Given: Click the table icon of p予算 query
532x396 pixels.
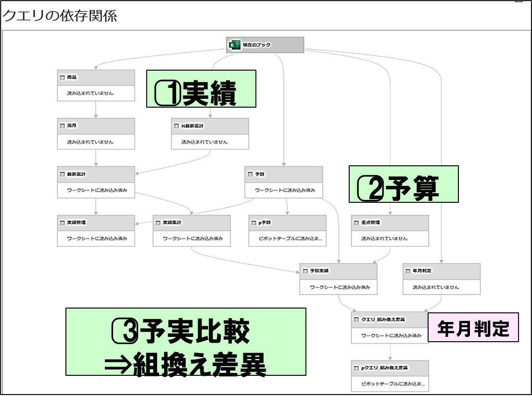Looking at the screenshot, I should pyautogui.click(x=253, y=223).
